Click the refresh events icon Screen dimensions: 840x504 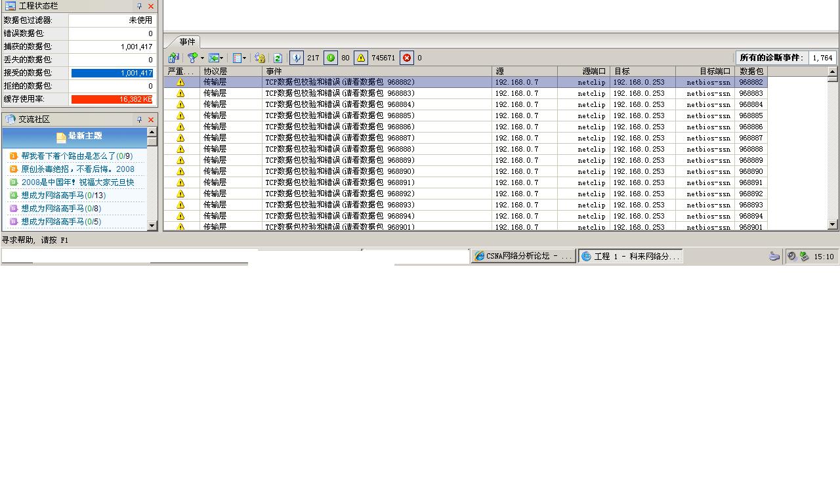click(278, 58)
